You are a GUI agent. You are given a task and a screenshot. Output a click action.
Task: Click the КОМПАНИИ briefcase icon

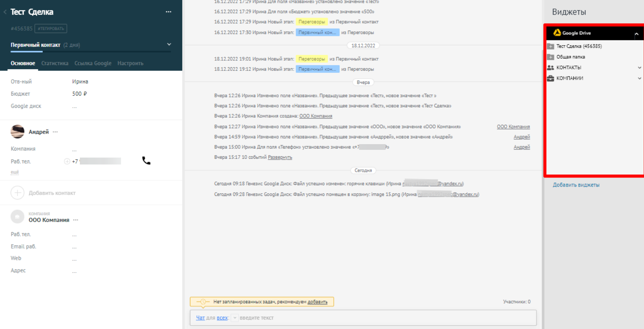point(551,78)
